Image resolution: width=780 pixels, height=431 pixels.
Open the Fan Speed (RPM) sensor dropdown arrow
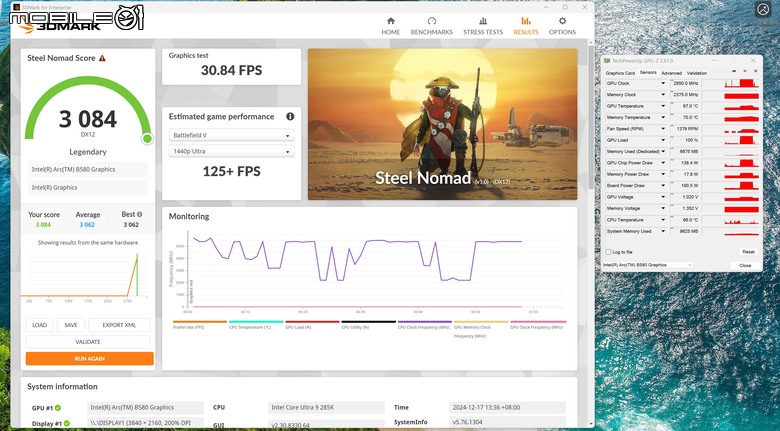[663, 129]
